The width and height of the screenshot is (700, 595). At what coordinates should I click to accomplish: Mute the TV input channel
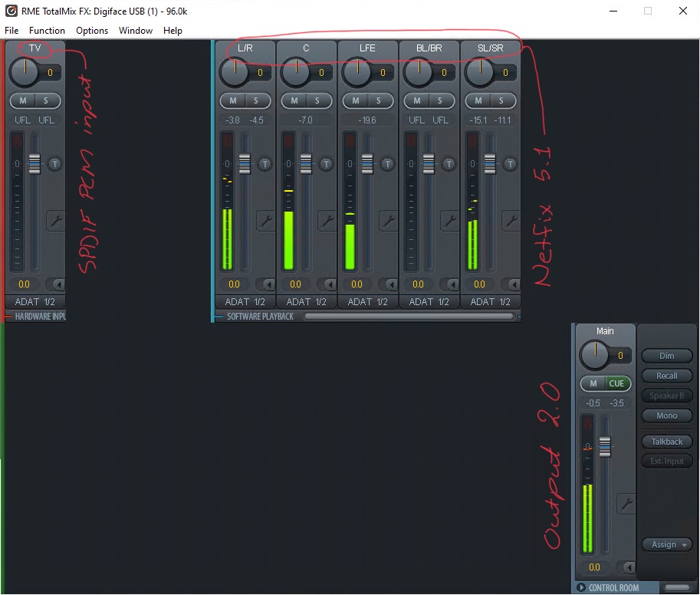click(x=23, y=100)
